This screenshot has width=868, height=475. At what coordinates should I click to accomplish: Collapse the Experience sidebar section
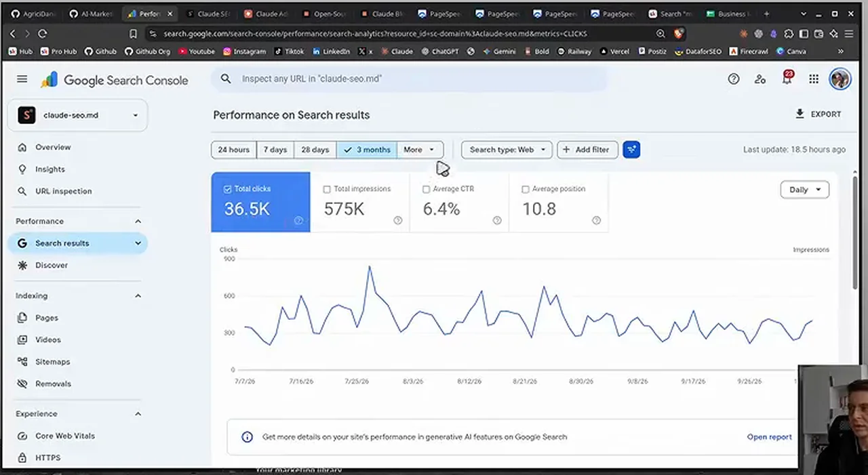(x=138, y=414)
